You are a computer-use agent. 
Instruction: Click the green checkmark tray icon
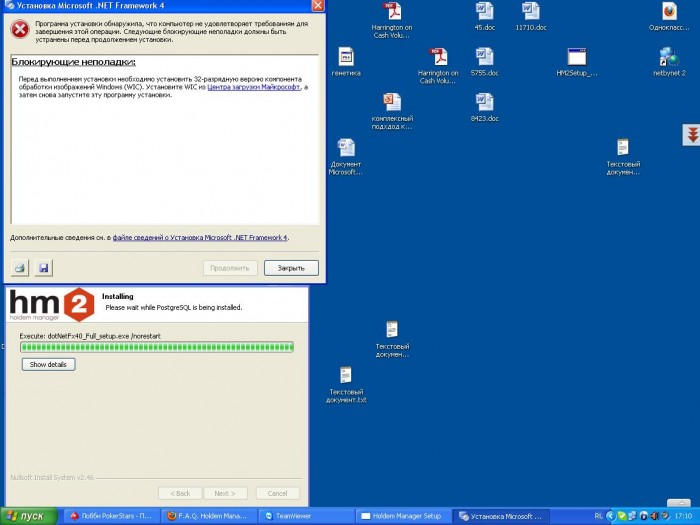622,516
